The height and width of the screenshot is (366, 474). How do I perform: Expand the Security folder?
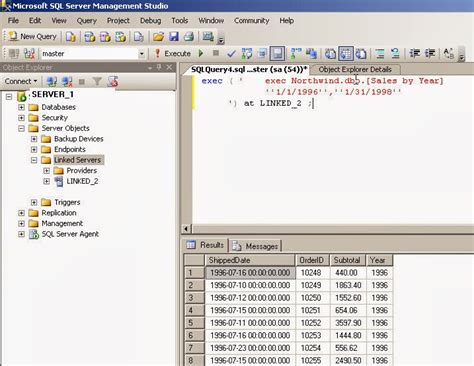[x=21, y=118]
